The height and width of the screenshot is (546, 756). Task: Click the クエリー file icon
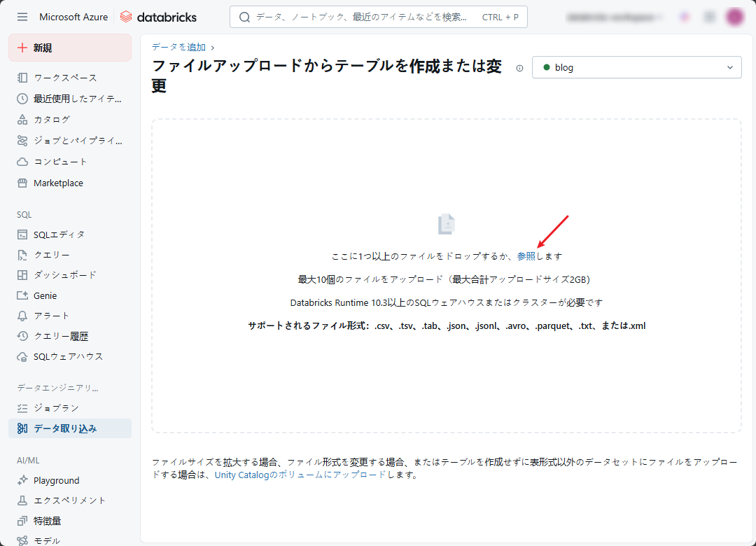point(22,255)
